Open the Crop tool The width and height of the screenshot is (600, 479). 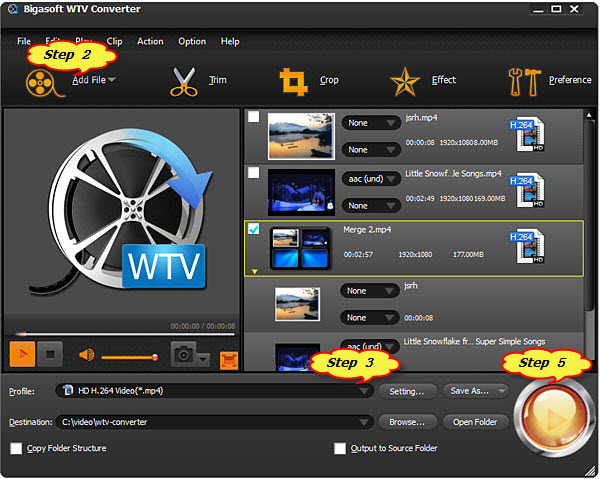point(293,81)
